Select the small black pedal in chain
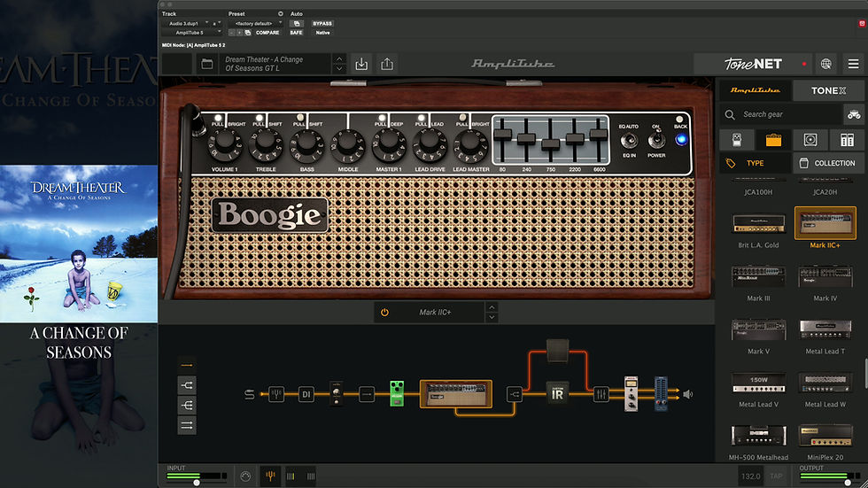The height and width of the screenshot is (488, 868). click(x=337, y=393)
